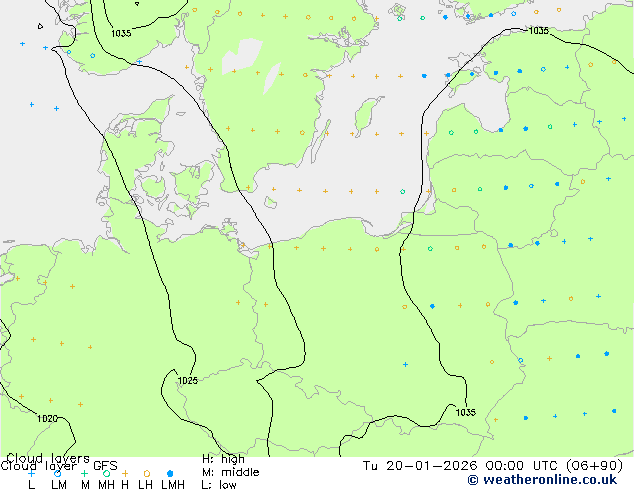Click the 1035 isobar label over southern Norway
The height and width of the screenshot is (490, 634).
(x=121, y=34)
